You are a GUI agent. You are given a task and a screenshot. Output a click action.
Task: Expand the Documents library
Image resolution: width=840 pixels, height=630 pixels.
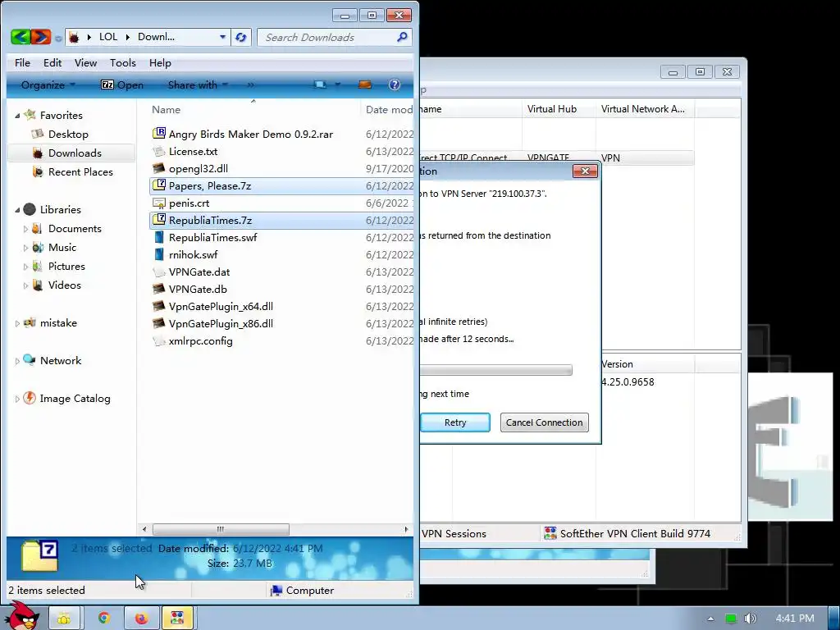click(x=25, y=229)
